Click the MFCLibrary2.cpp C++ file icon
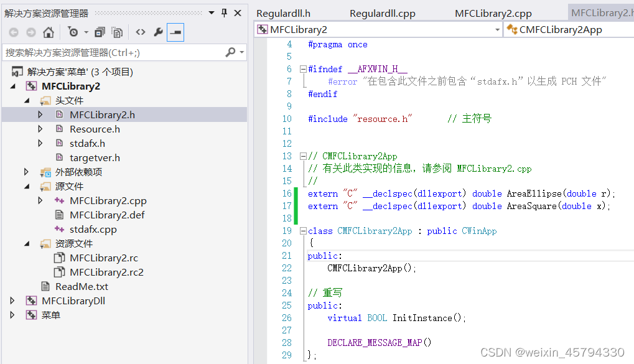This screenshot has width=634, height=364. pos(60,200)
